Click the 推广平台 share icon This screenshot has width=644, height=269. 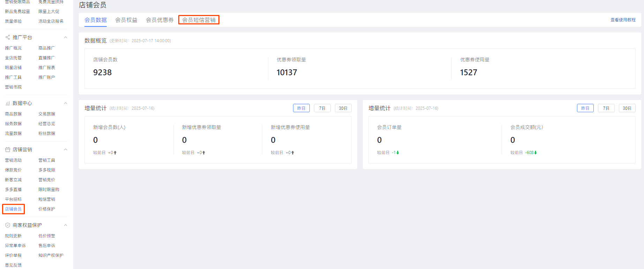click(8, 37)
